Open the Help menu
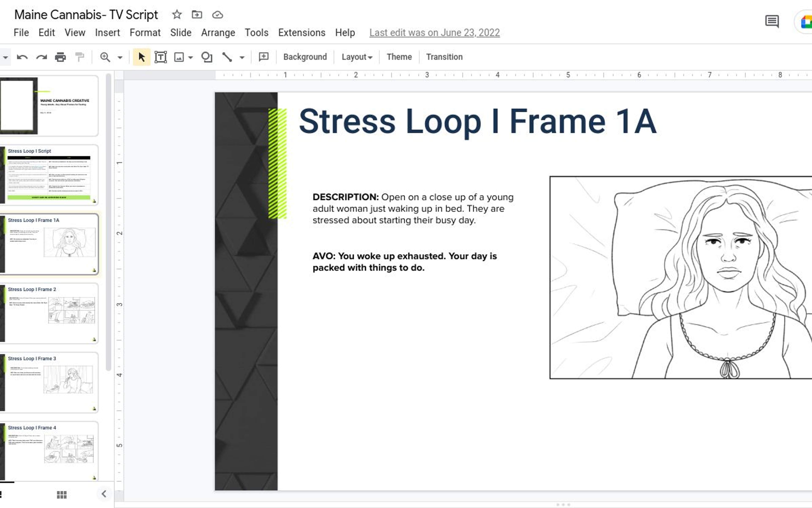Image resolution: width=812 pixels, height=508 pixels. 345,33
